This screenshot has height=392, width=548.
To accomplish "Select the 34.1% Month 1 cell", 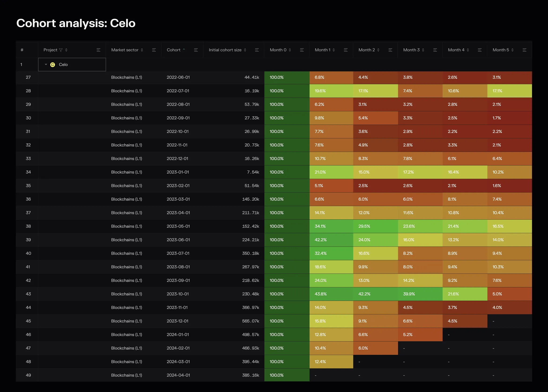I will [x=331, y=226].
